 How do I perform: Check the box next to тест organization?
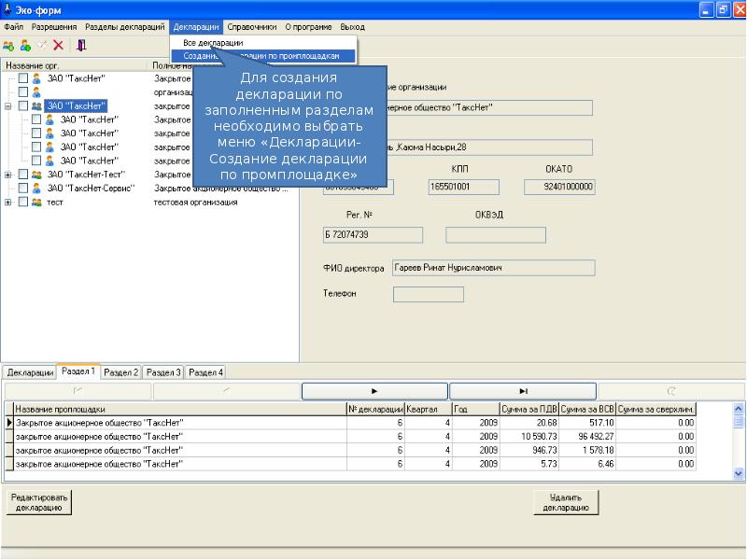(23, 202)
